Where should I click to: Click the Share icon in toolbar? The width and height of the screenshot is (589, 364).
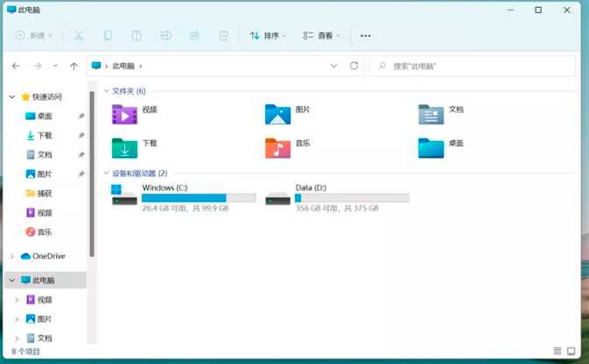[194, 36]
